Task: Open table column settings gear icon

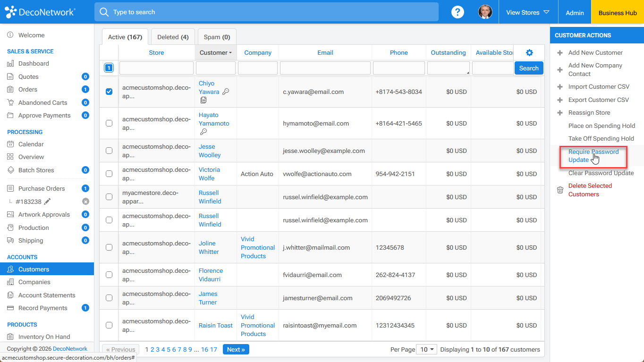Action: tap(529, 53)
